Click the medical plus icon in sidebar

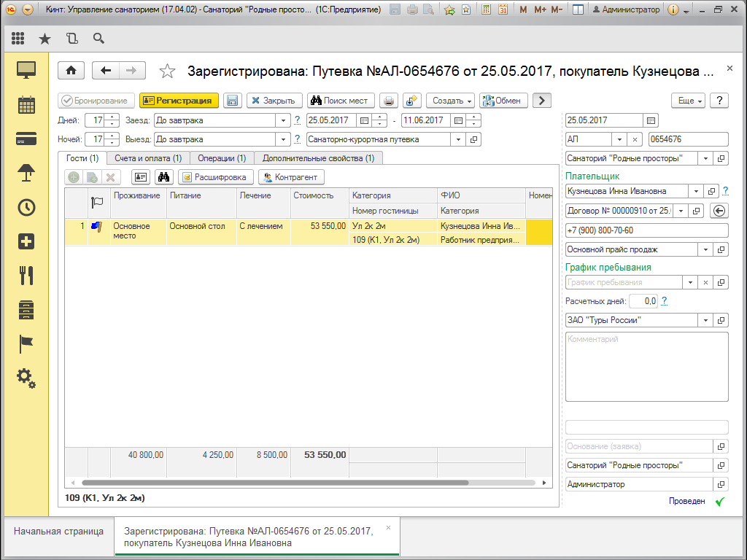coord(26,241)
